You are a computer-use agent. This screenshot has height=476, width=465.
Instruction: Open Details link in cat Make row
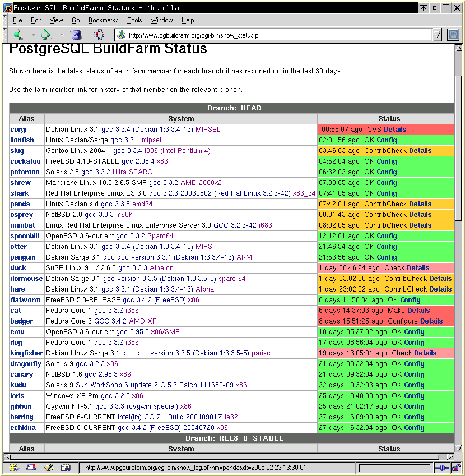click(x=418, y=310)
